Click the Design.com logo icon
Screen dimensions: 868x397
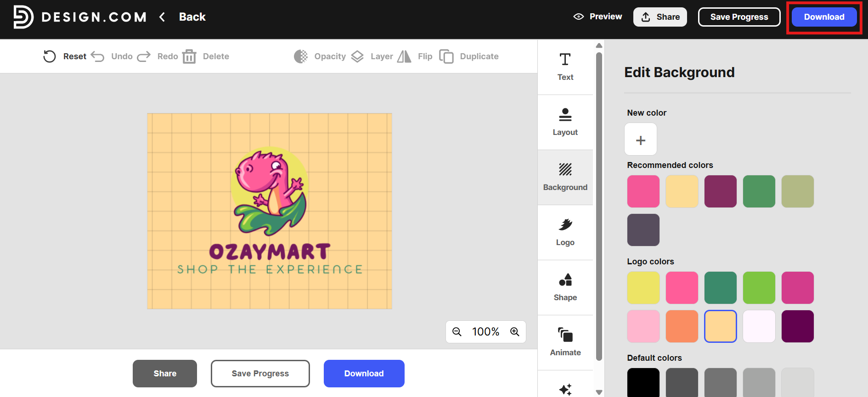23,17
